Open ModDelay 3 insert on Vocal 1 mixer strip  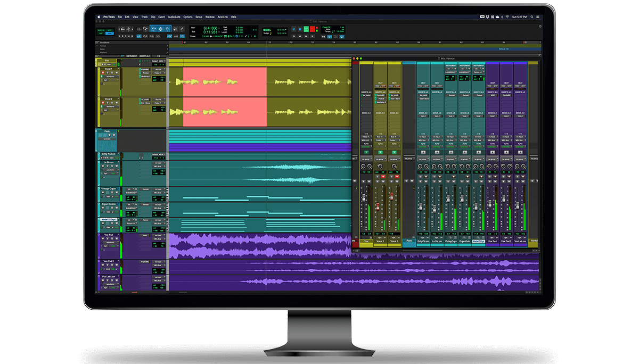point(380,102)
